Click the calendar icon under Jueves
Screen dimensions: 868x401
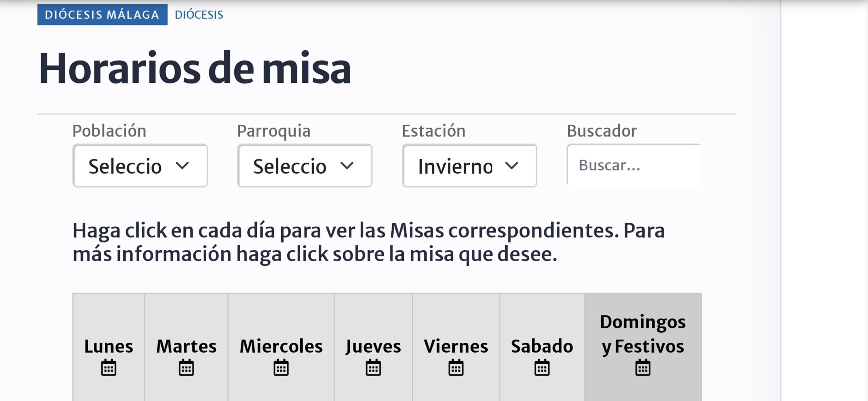[373, 367]
